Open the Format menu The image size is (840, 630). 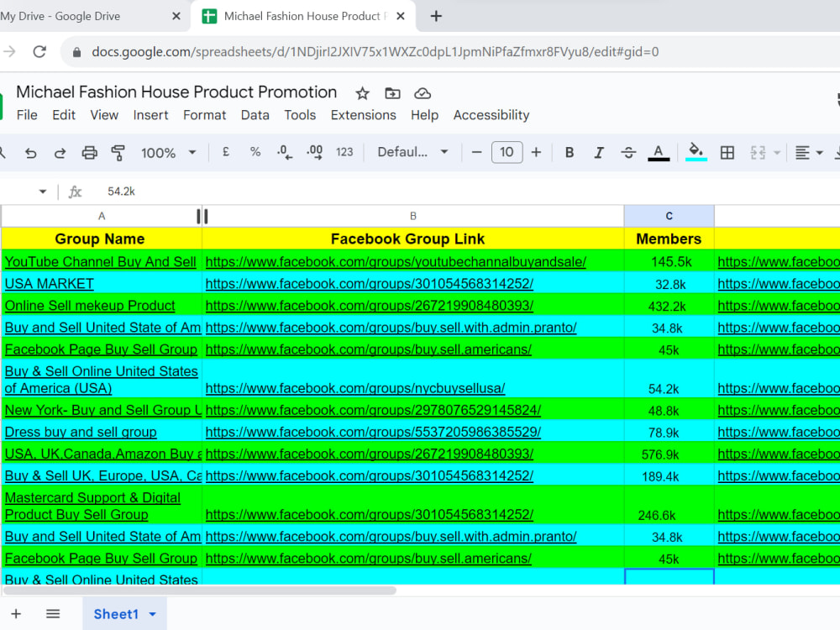tap(205, 115)
